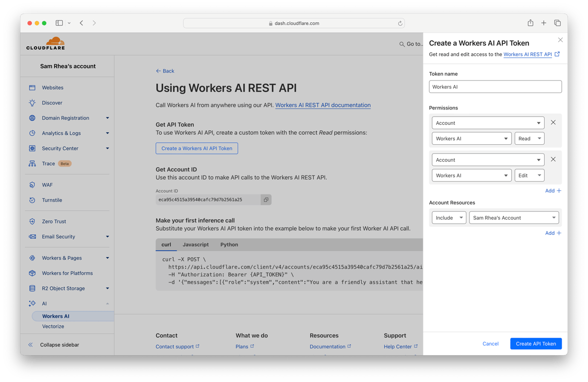
Task: Click inside the Token name input field
Action: click(495, 86)
